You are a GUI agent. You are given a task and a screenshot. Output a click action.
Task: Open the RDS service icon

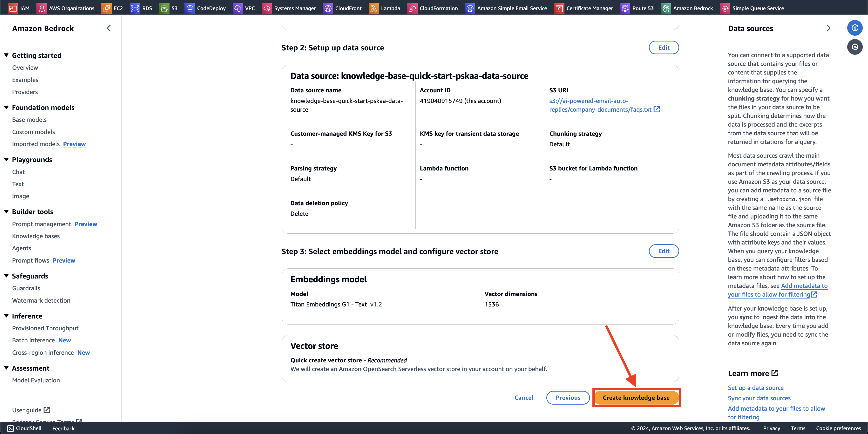(135, 8)
